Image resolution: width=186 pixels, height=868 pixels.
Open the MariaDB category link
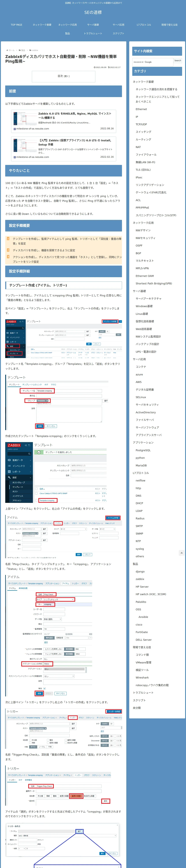pos(141,465)
